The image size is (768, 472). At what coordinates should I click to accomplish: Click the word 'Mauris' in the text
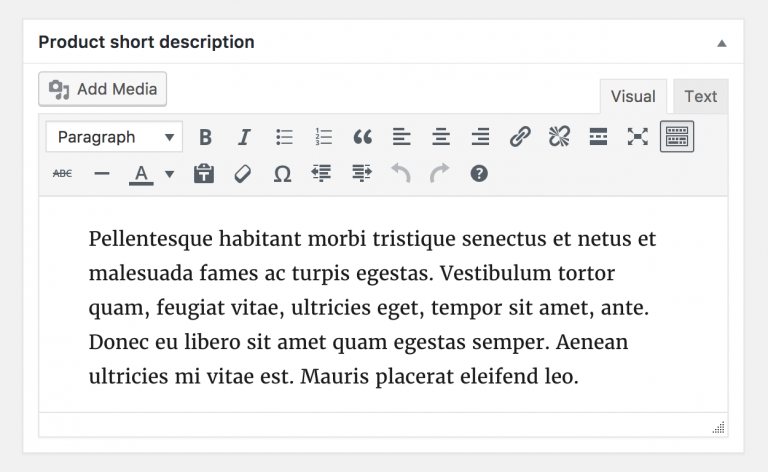335,377
